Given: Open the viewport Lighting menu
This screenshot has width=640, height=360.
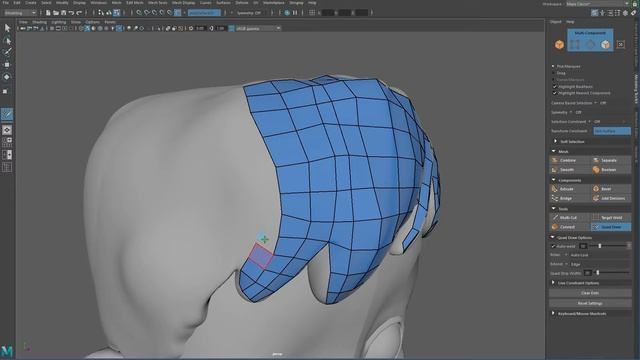Looking at the screenshot, I should click(x=59, y=22).
